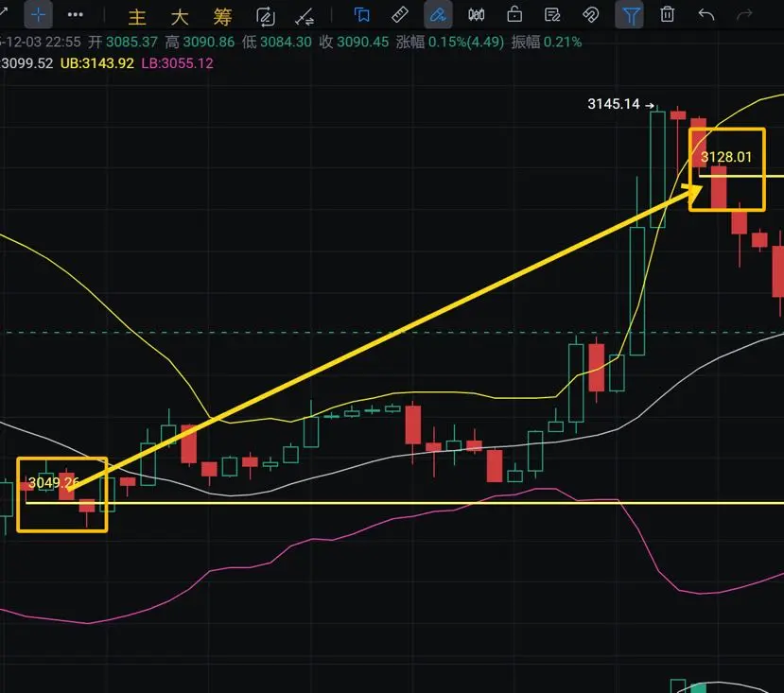Click the trash can delete icon

coord(668,14)
